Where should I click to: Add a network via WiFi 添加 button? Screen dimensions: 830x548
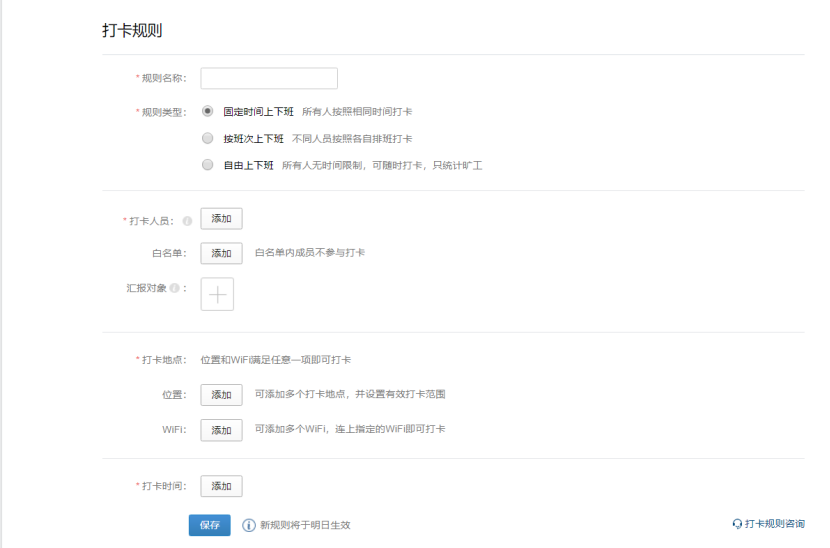(221, 430)
